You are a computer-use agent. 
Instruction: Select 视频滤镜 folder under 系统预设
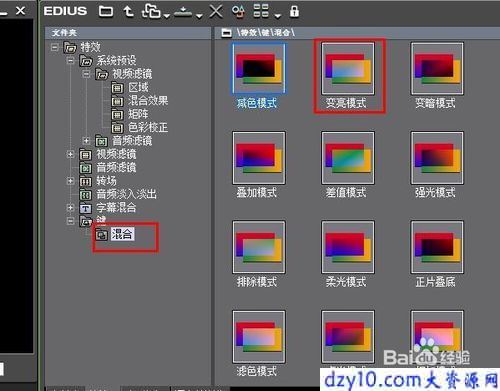tap(132, 74)
